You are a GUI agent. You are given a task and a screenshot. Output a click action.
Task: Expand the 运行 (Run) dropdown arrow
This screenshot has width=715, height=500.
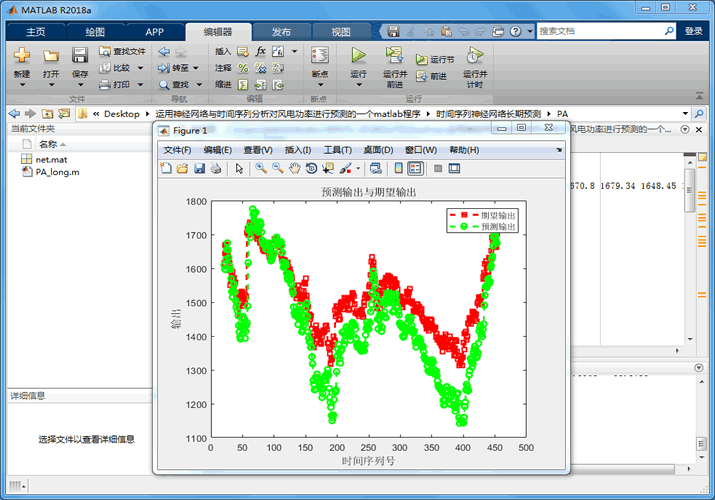click(358, 85)
